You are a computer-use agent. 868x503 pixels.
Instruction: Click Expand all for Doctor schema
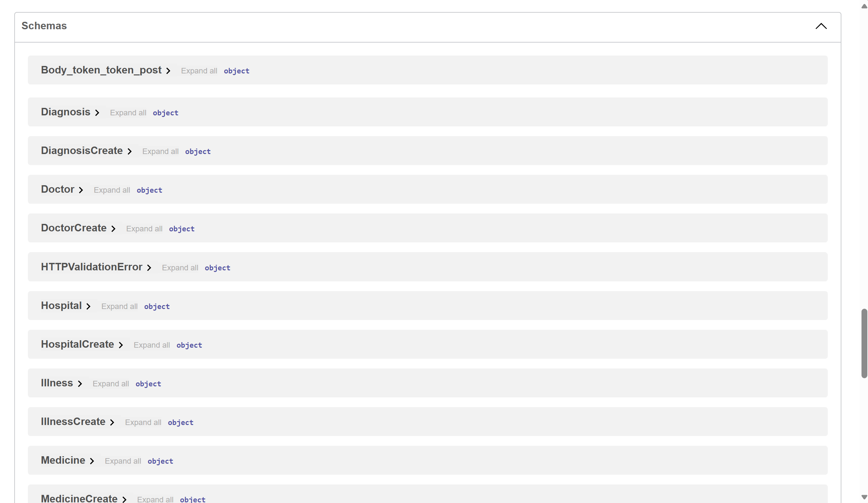pos(112,190)
